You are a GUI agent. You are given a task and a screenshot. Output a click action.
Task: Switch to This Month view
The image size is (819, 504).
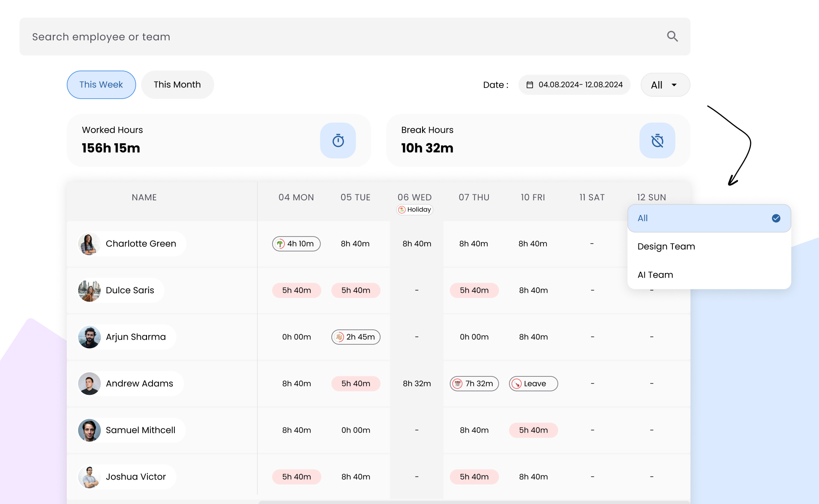coord(177,84)
